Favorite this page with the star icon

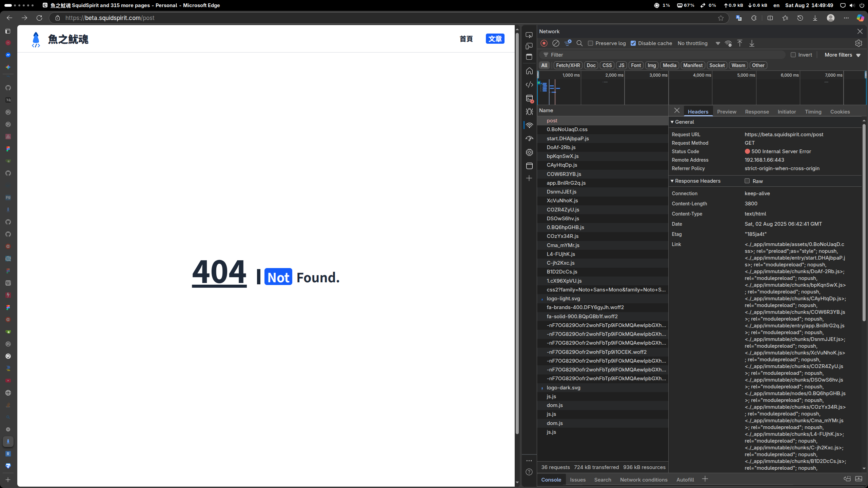click(x=721, y=18)
